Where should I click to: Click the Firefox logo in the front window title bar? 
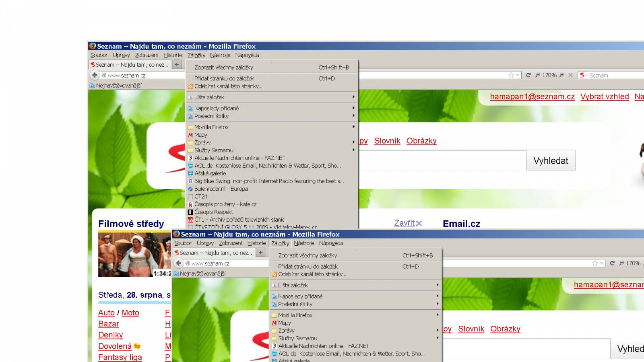click(x=176, y=234)
